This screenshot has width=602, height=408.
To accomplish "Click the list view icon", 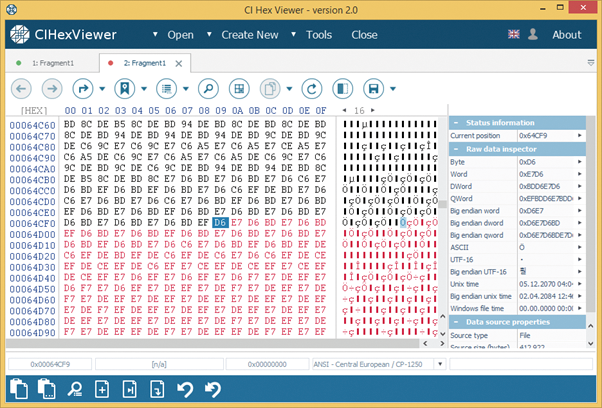I will click(166, 89).
